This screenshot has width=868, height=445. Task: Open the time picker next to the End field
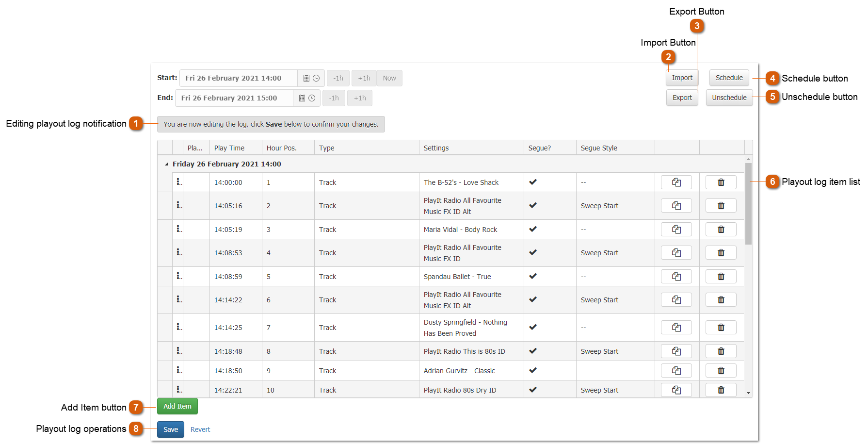click(x=312, y=98)
